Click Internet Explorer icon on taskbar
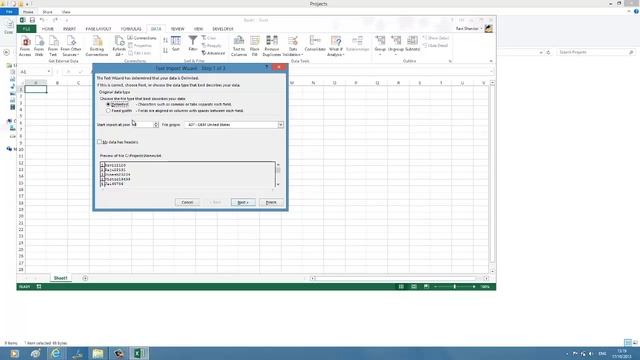Viewport: 640px width, 360px height. (56, 353)
